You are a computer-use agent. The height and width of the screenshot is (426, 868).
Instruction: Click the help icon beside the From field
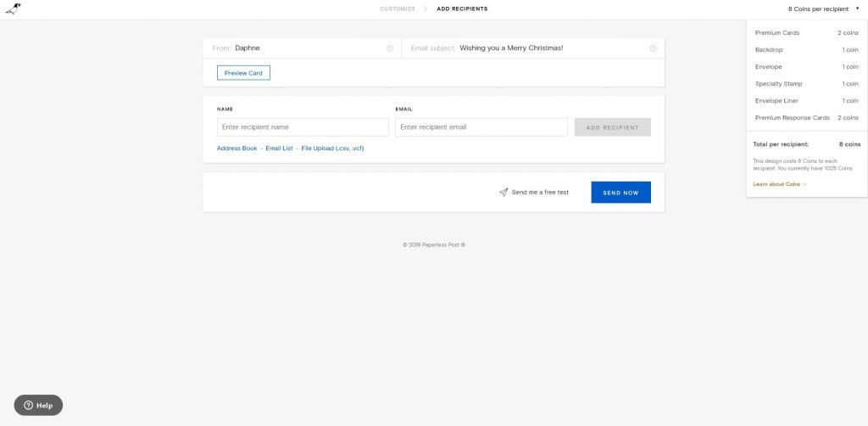[x=390, y=48]
